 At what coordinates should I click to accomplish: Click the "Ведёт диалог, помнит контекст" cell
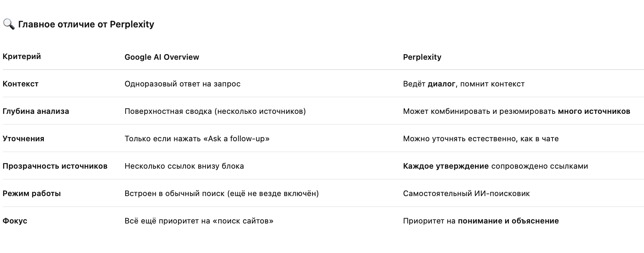pos(463,84)
